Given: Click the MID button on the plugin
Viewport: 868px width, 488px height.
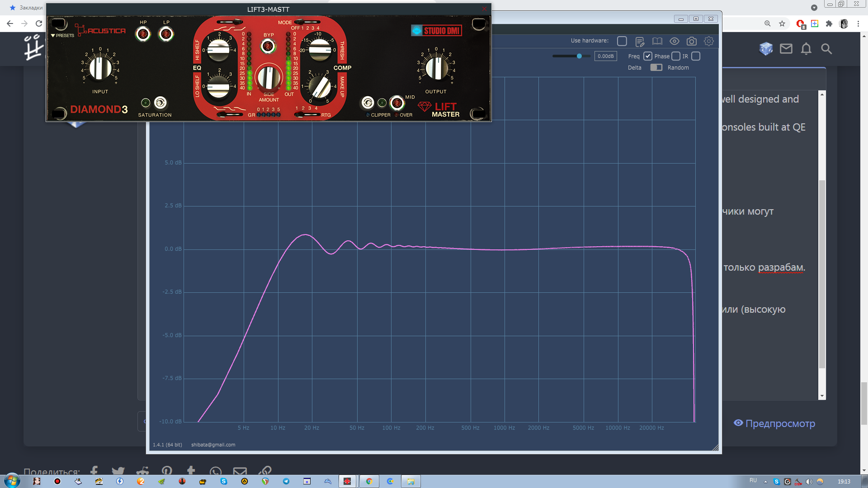Looking at the screenshot, I should click(x=396, y=103).
